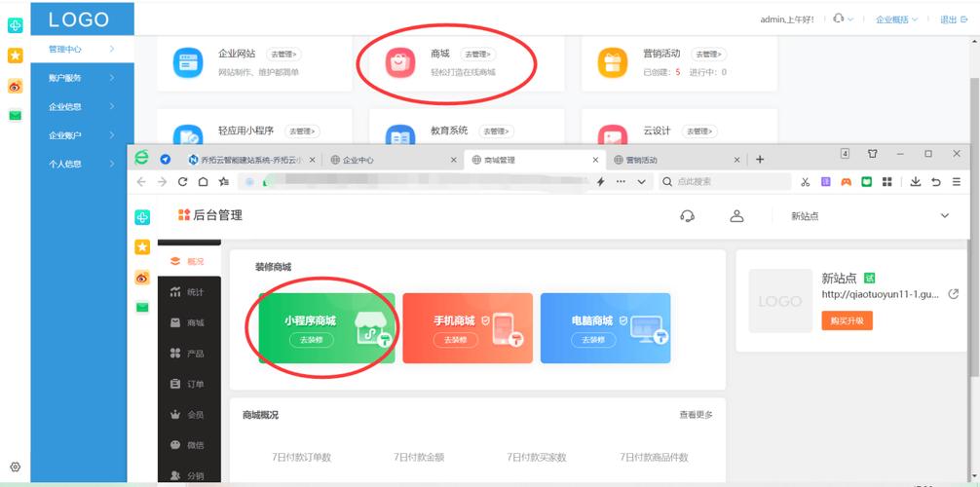Close the 商城管理 browser tab

click(x=595, y=160)
